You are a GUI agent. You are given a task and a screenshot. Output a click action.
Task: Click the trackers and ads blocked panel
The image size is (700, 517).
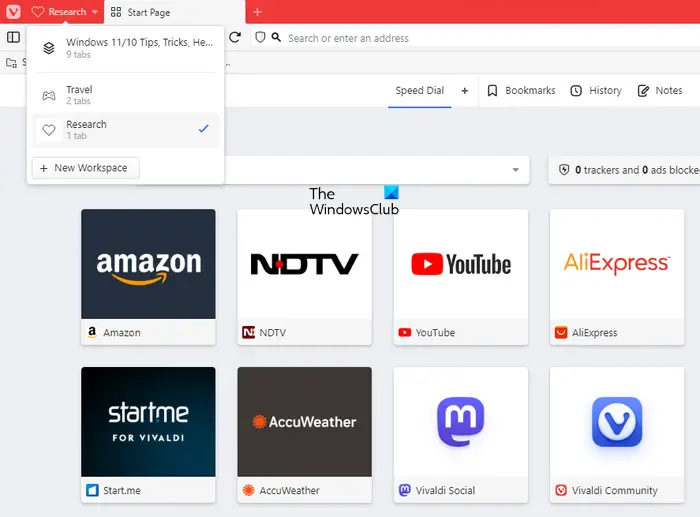624,170
